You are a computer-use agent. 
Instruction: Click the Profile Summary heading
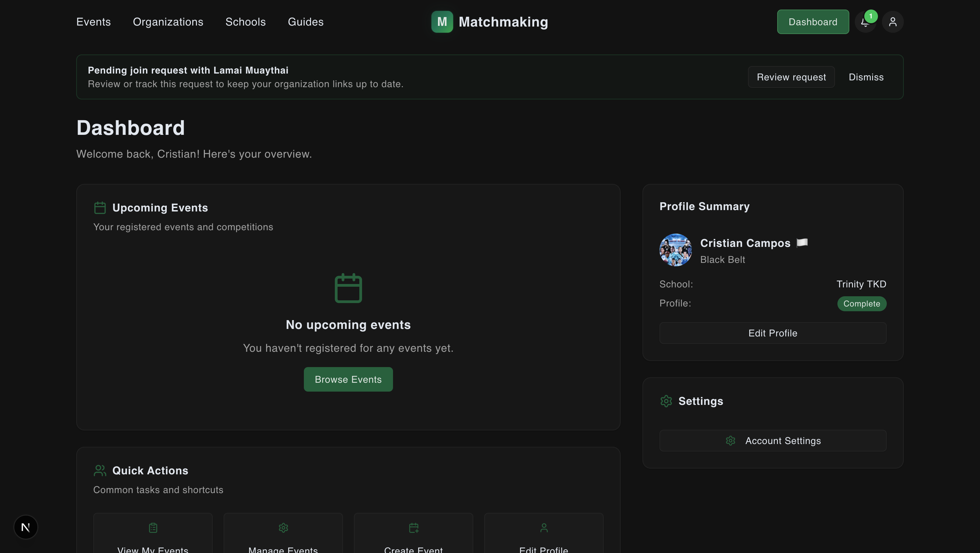(704, 206)
